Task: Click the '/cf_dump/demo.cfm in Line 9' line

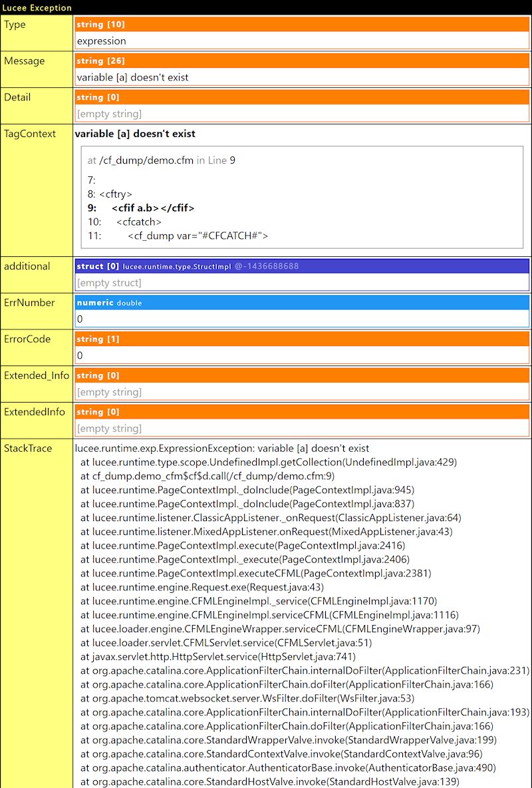Action: pos(161,160)
